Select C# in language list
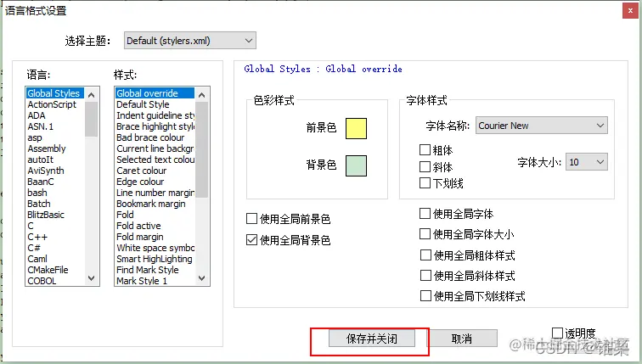642x364 pixels. (55, 248)
